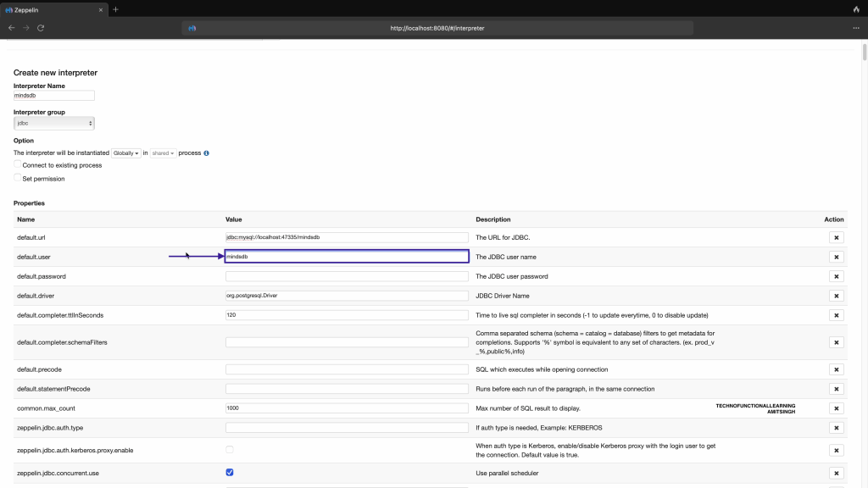Click the browser back button

click(x=11, y=28)
